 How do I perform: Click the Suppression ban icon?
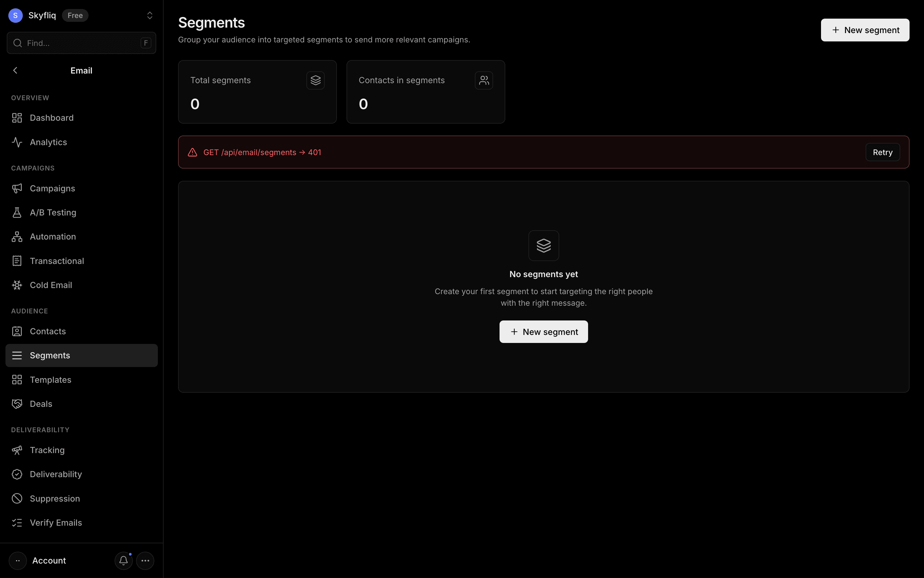(17, 498)
